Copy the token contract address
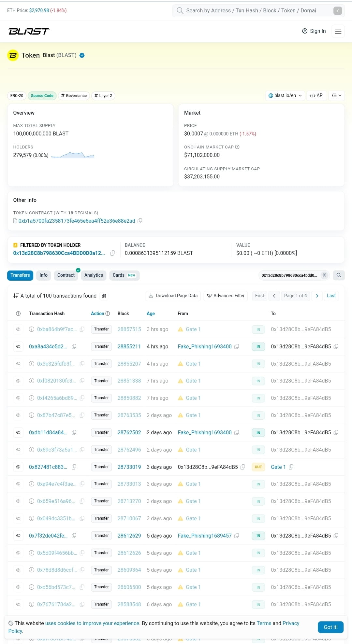Screen dimensions: 352x644 click(140, 221)
